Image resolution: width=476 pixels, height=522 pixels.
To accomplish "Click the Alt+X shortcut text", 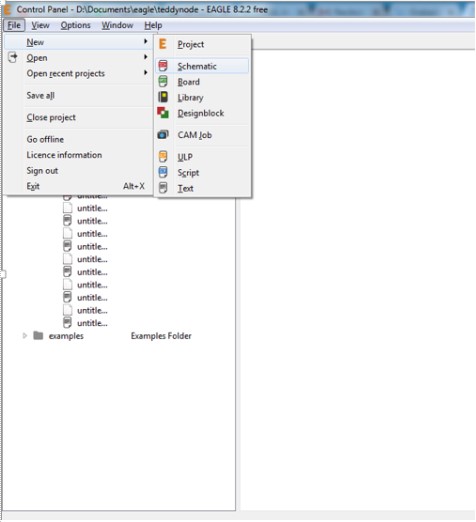I will [134, 186].
